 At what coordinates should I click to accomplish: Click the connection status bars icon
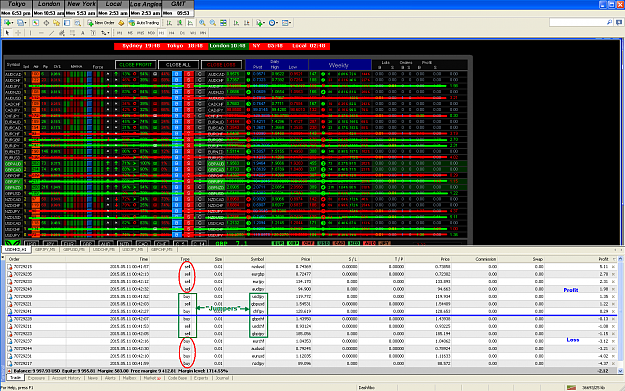pos(571,387)
